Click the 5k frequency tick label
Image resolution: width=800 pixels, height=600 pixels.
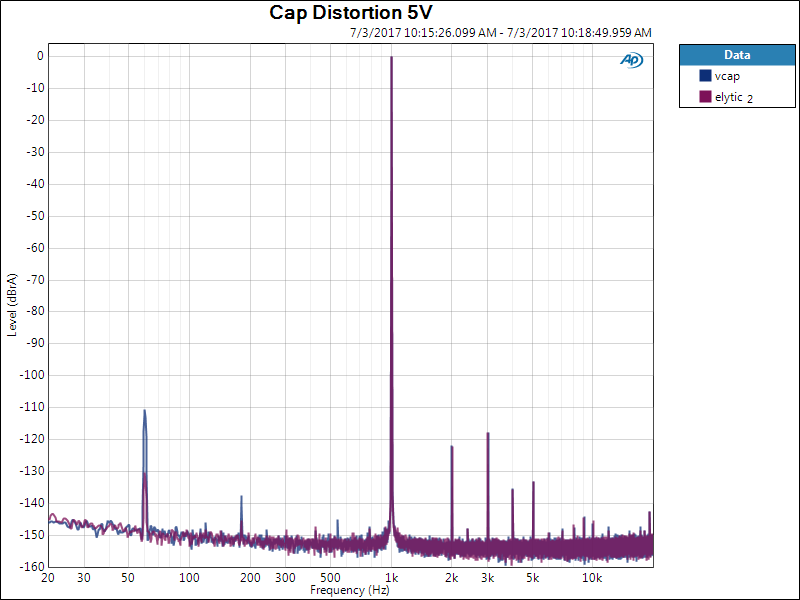533,578
